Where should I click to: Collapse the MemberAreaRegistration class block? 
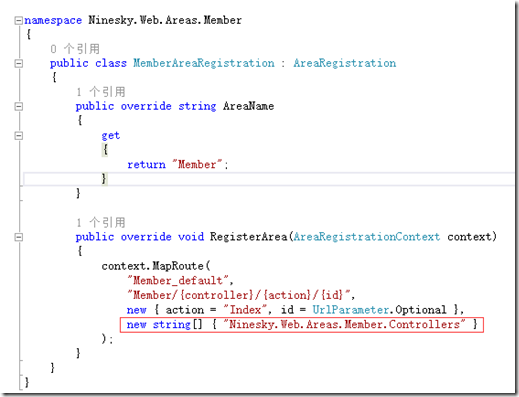[x=18, y=63]
